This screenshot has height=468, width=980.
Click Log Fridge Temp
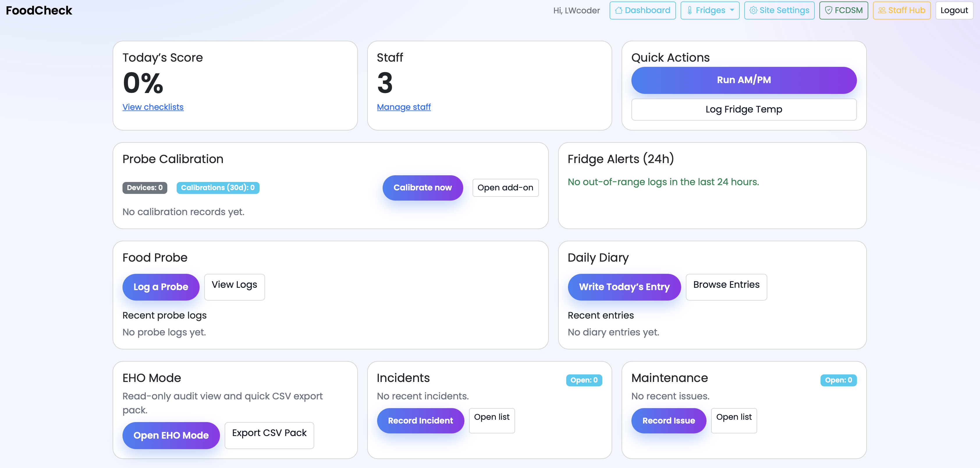(x=743, y=110)
